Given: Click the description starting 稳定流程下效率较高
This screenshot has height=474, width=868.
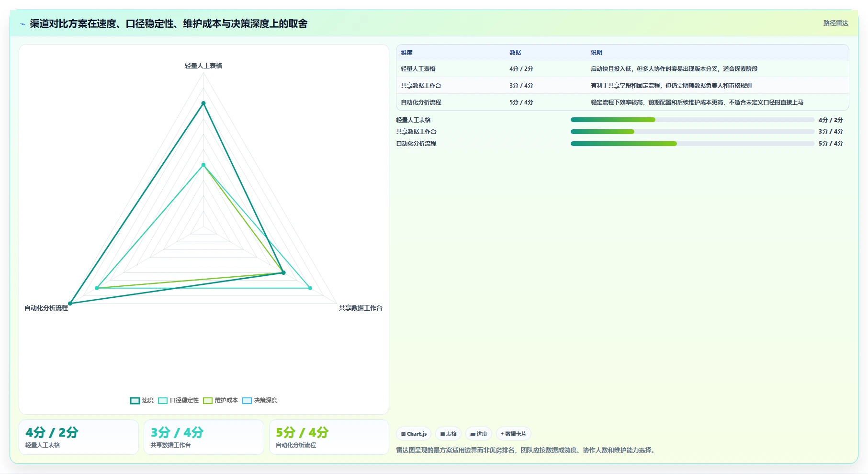Looking at the screenshot, I should [697, 102].
